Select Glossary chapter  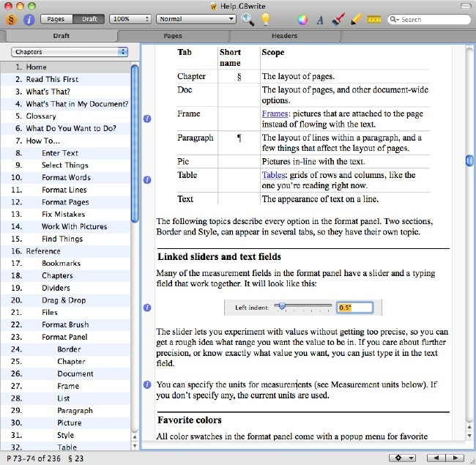tap(66, 116)
